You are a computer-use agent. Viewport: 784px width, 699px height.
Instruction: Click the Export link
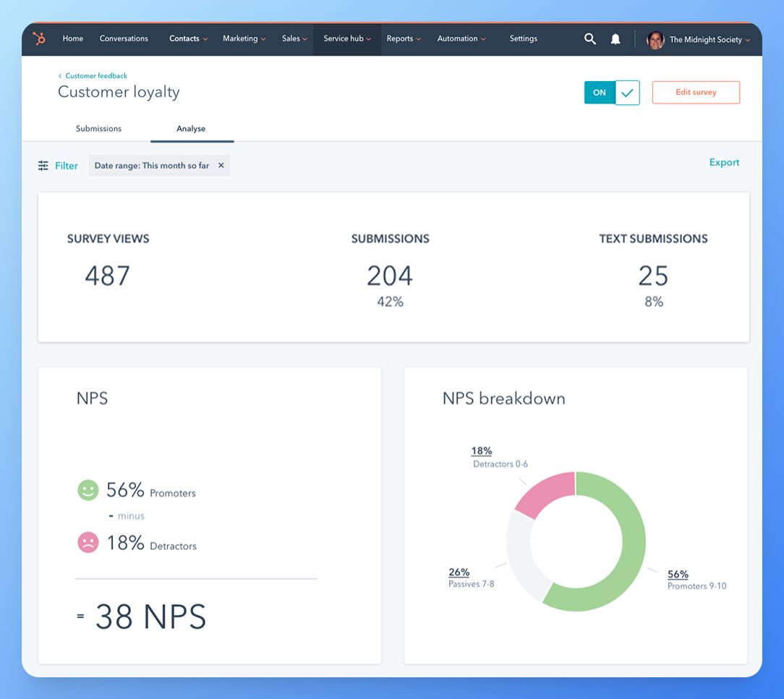(x=724, y=163)
